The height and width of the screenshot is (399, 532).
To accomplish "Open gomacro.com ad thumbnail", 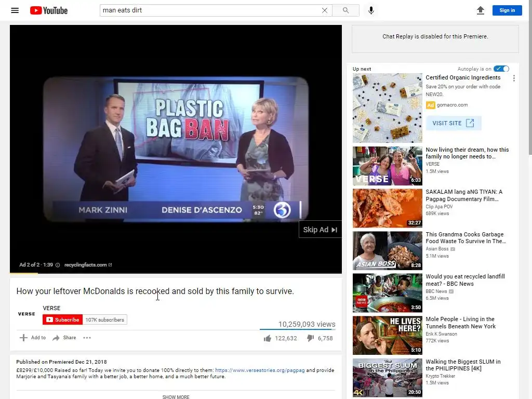I will pyautogui.click(x=388, y=108).
